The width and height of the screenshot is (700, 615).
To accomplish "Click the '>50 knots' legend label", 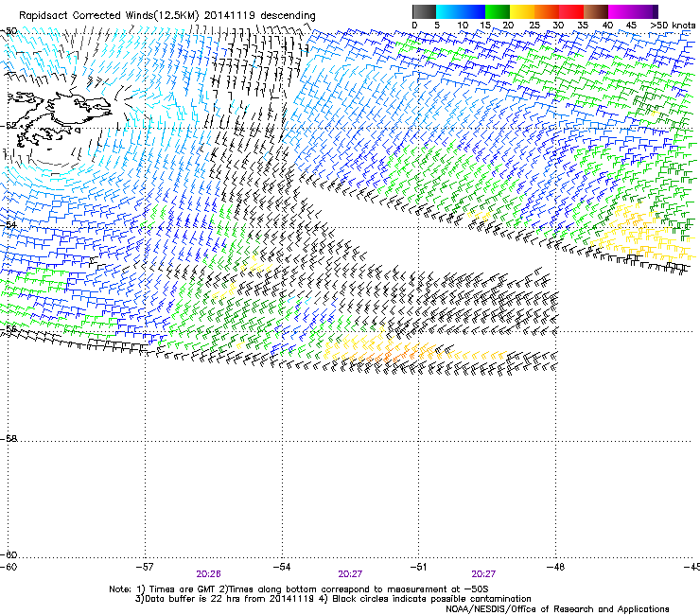I will (673, 26).
